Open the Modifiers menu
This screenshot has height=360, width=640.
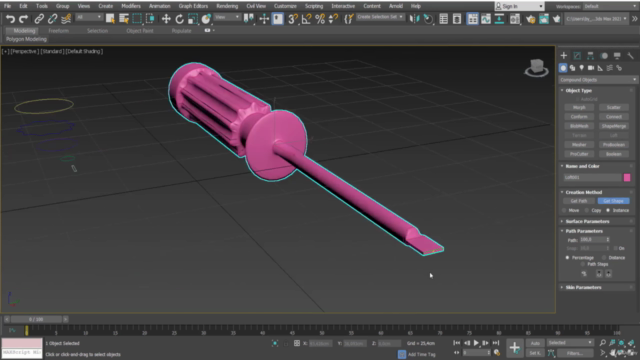click(131, 6)
